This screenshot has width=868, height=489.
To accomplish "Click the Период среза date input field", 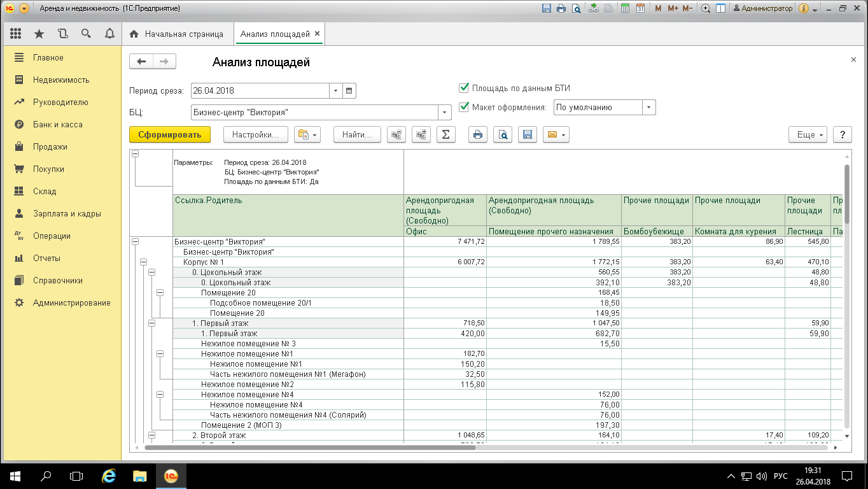I will (260, 91).
